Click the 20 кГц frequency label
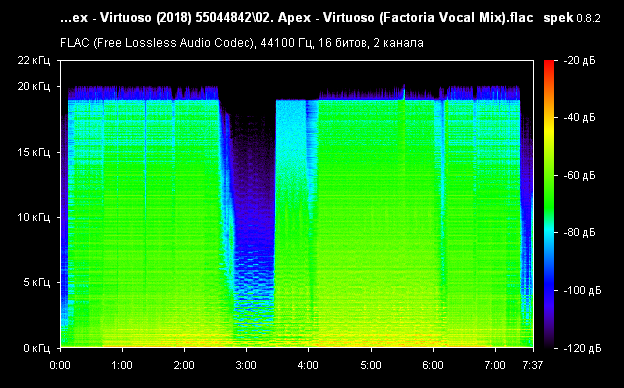The image size is (624, 388). point(34,86)
